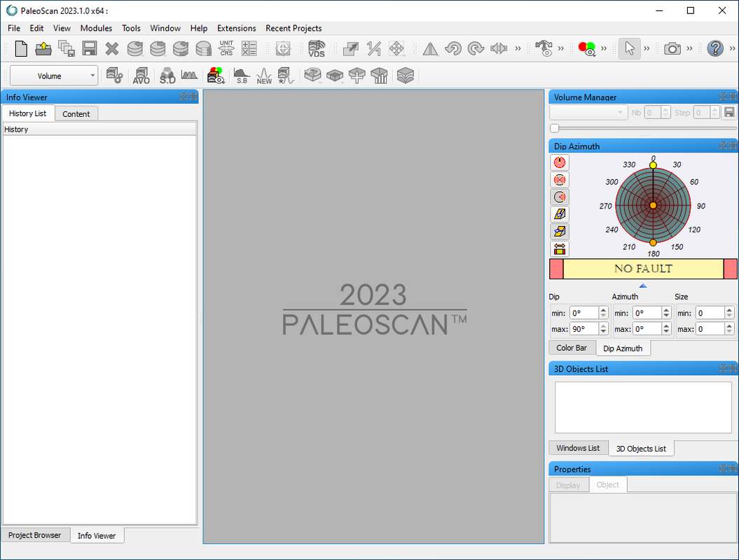Close the 3D Objects List panel
The width and height of the screenshot is (739, 560).
tap(733, 367)
